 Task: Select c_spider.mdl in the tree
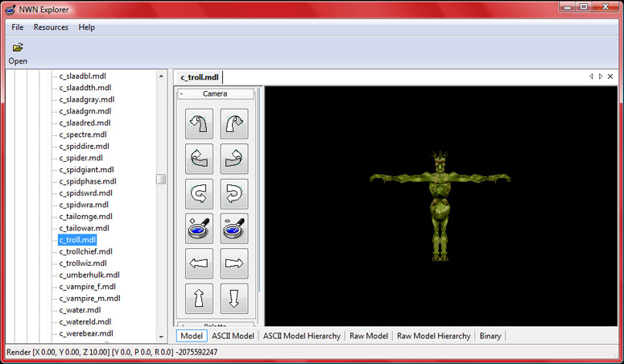81,158
